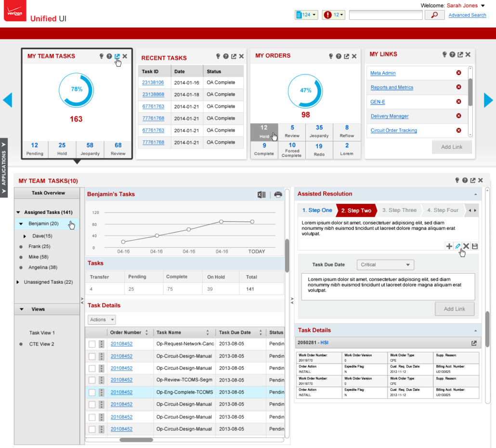Print Benjamin's Tasks chart

(278, 195)
